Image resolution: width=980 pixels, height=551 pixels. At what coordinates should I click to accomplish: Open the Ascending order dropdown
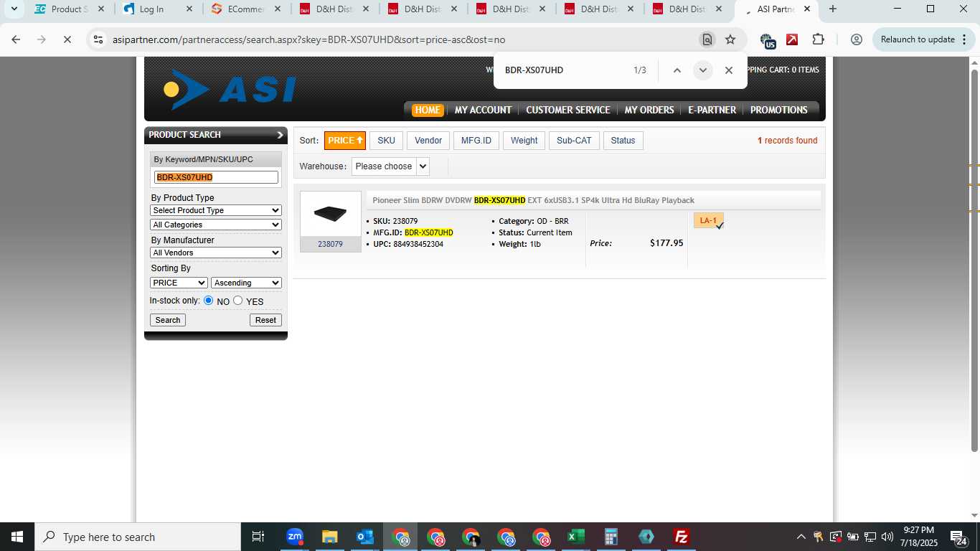pyautogui.click(x=246, y=283)
